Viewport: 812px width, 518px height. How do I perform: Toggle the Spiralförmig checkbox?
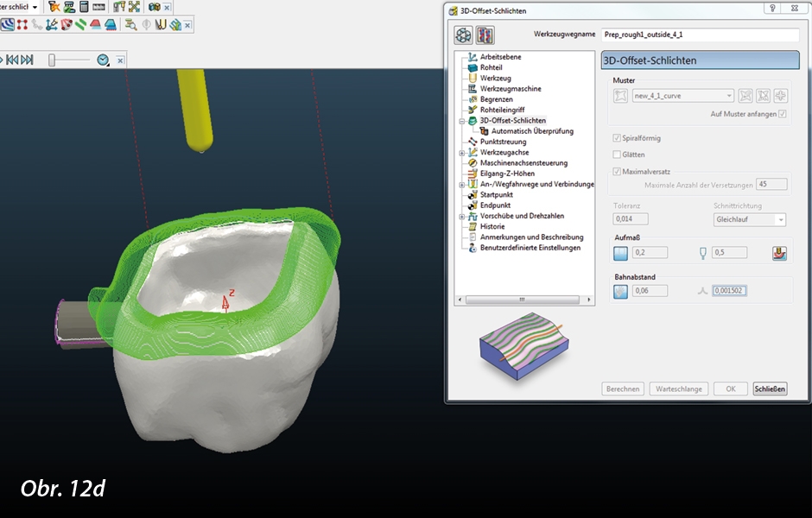pyautogui.click(x=616, y=138)
